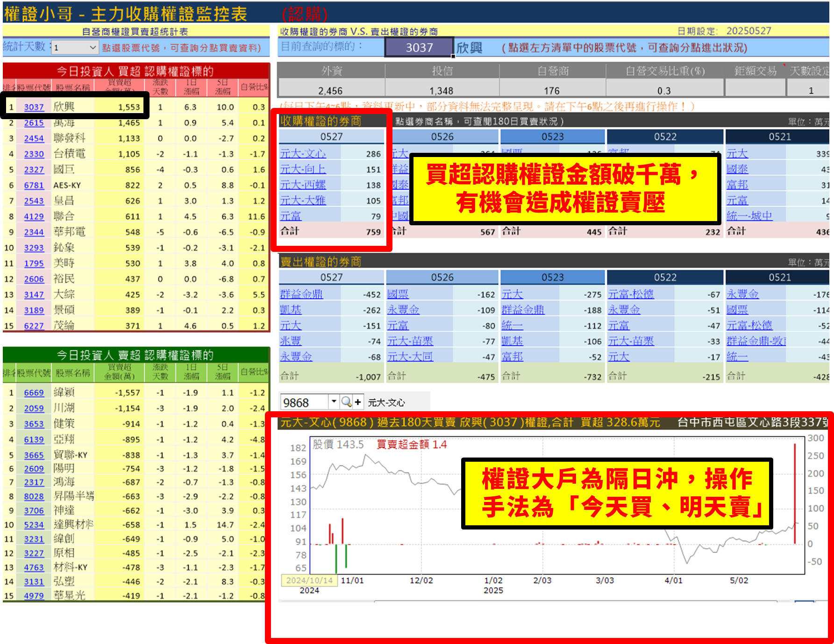Click broker 群益金鼎-敦南 in 0521 sellers
This screenshot has width=834, height=644.
(756, 341)
